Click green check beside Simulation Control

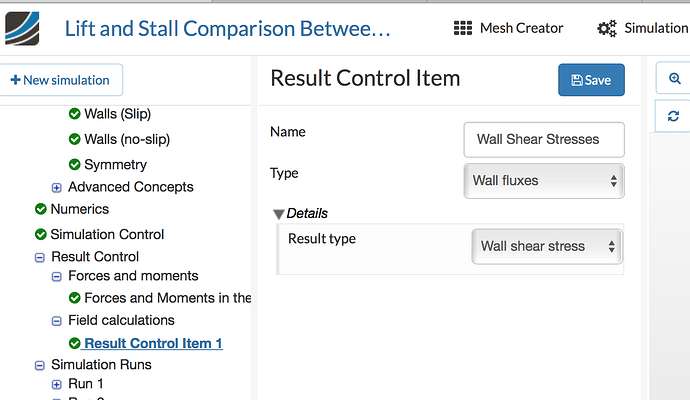(x=40, y=234)
